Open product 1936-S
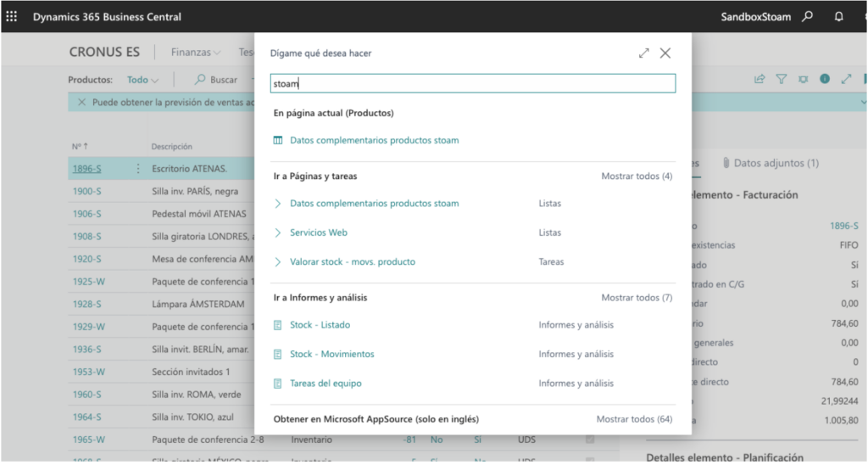The height and width of the screenshot is (465, 868). click(87, 350)
